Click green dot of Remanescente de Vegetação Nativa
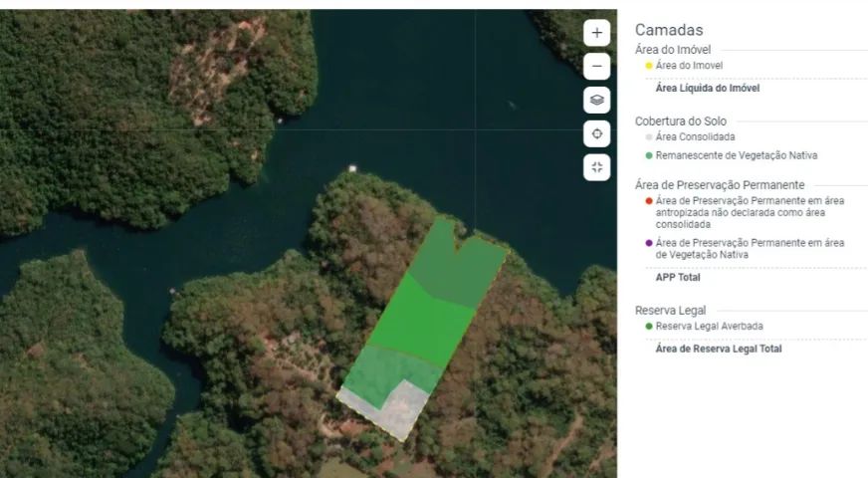The width and height of the screenshot is (868, 478). [x=649, y=155]
